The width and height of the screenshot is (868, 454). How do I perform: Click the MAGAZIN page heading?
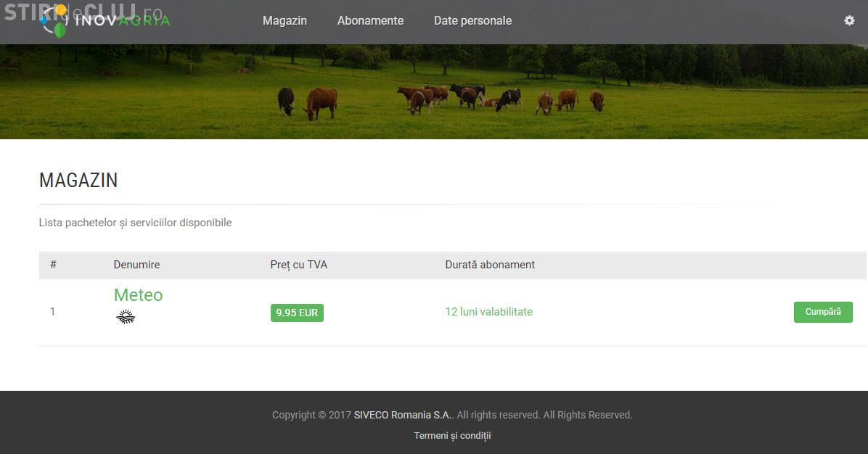78,181
